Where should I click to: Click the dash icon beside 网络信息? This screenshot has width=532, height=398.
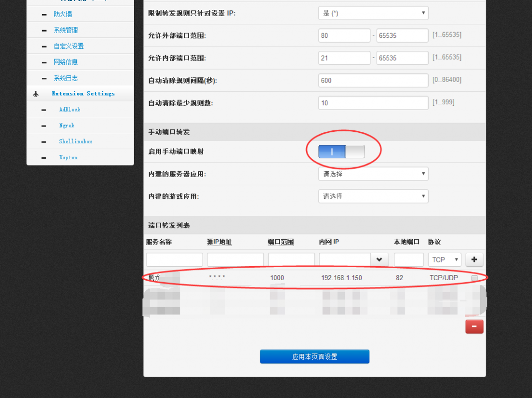pos(44,61)
